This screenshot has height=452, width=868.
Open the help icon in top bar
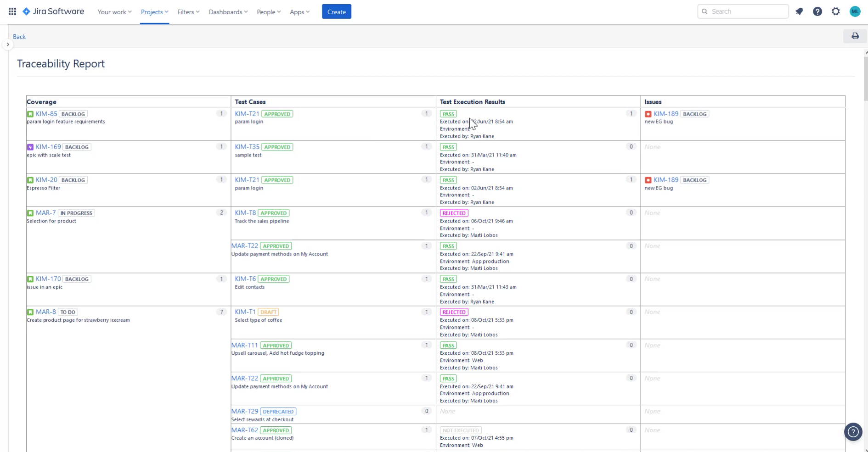pyautogui.click(x=817, y=11)
